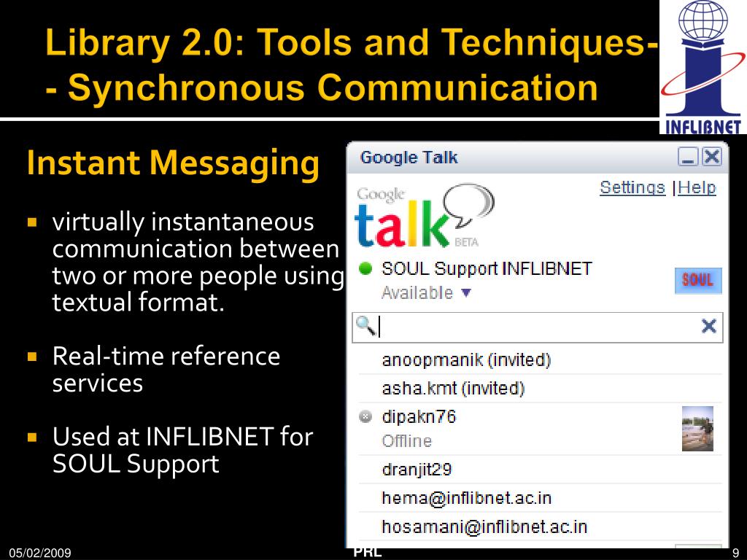Click the green Available status dot

(365, 268)
